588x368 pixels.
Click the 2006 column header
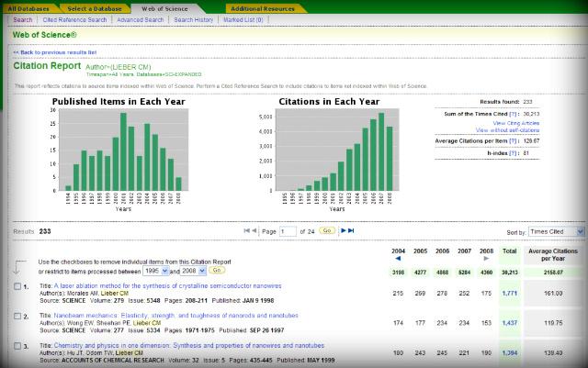443,251
